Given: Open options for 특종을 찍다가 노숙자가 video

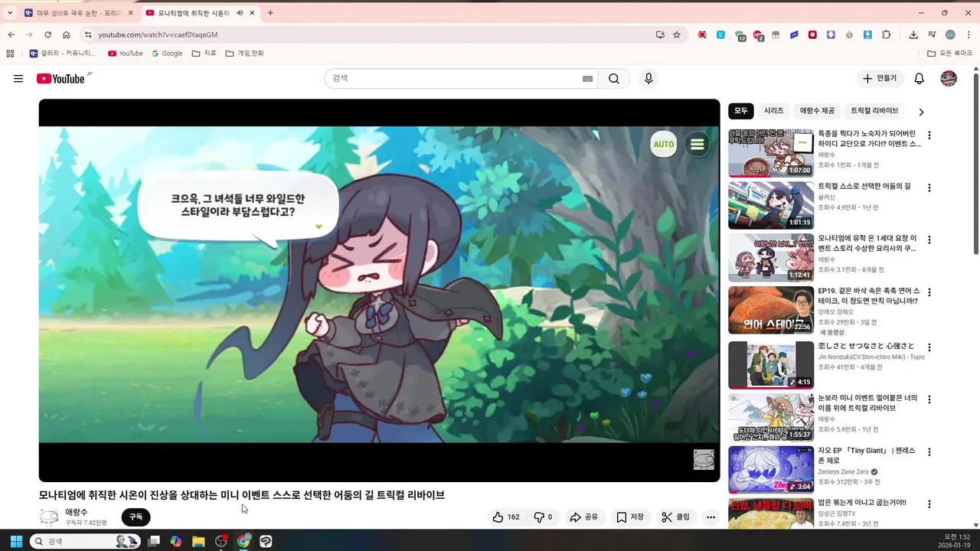Looking at the screenshot, I should 929,135.
